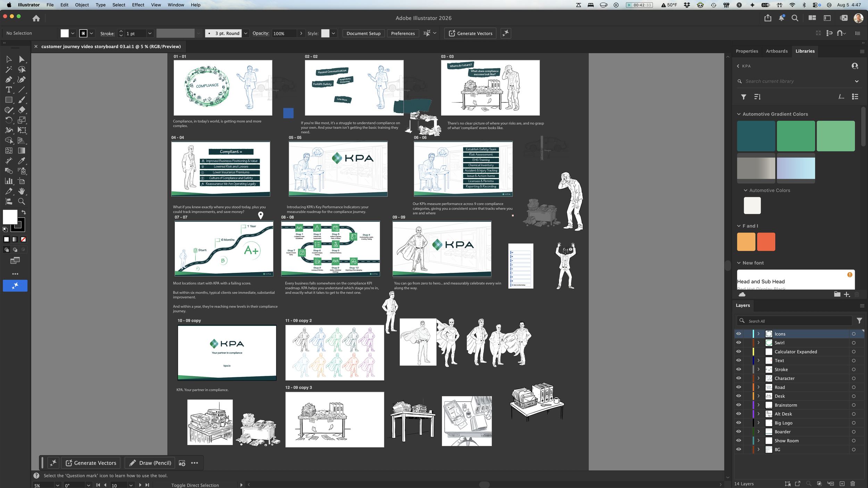Filter library items with funnel icon
This screenshot has height=488, width=868.
pos(743,97)
